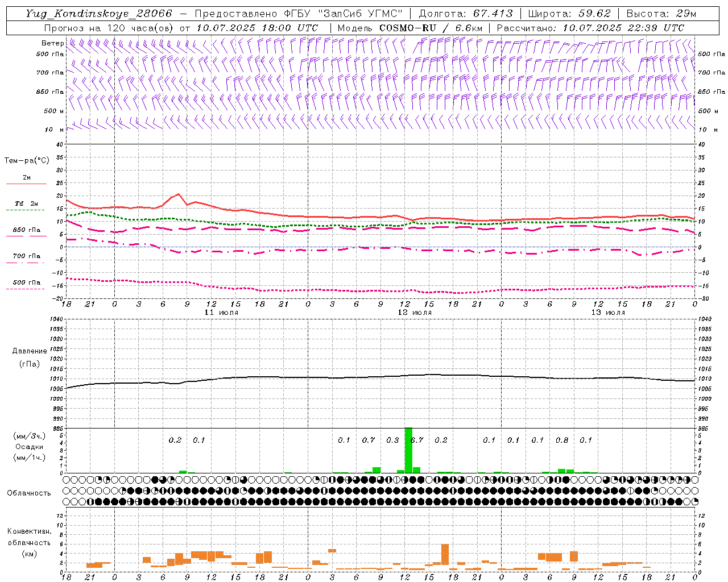Click the tallest orange convective cloud bar
Image resolution: width=728 pixels, height=582 pixels.
click(445, 554)
